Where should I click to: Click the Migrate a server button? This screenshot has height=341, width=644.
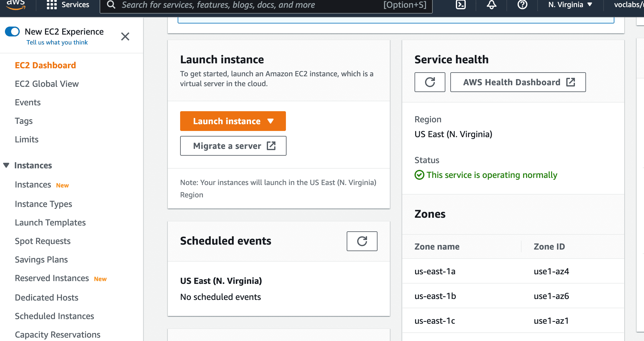[x=233, y=146]
